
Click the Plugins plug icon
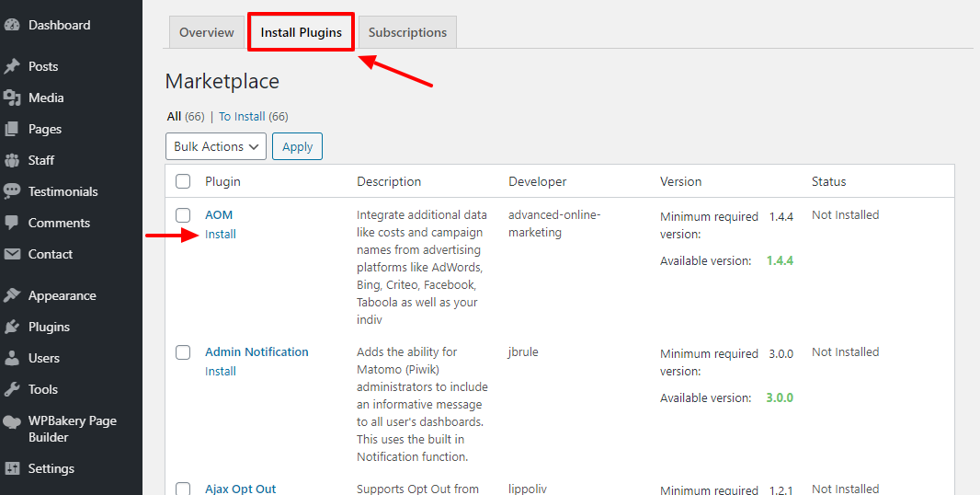tap(12, 327)
